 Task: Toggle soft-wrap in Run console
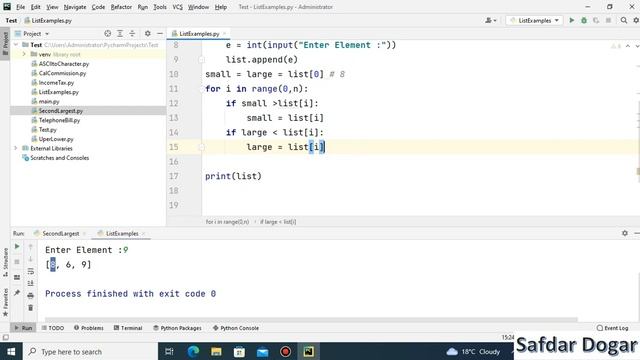pos(31,271)
